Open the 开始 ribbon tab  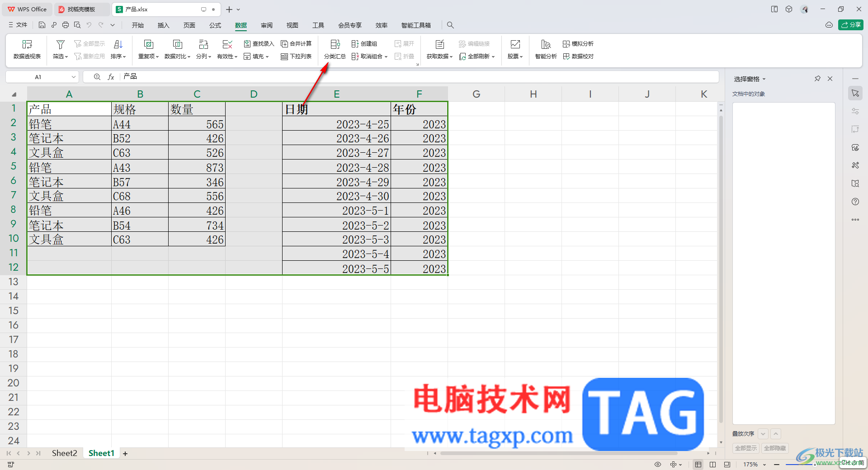point(138,25)
